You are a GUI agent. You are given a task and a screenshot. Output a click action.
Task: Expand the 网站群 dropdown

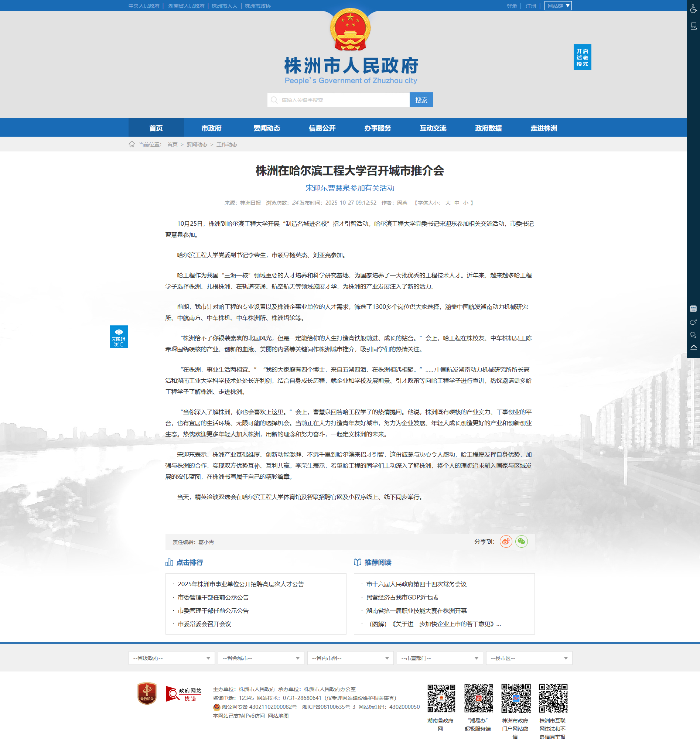click(558, 6)
